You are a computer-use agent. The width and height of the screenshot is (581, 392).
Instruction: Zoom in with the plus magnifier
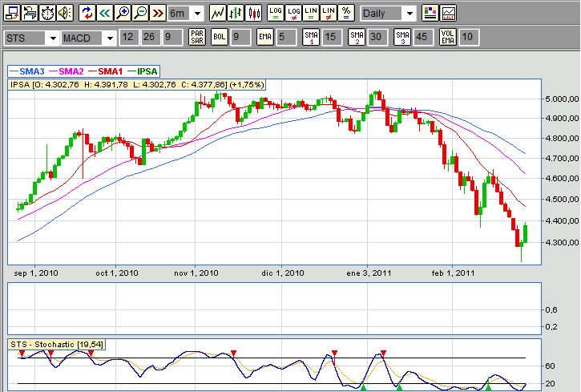pos(123,14)
